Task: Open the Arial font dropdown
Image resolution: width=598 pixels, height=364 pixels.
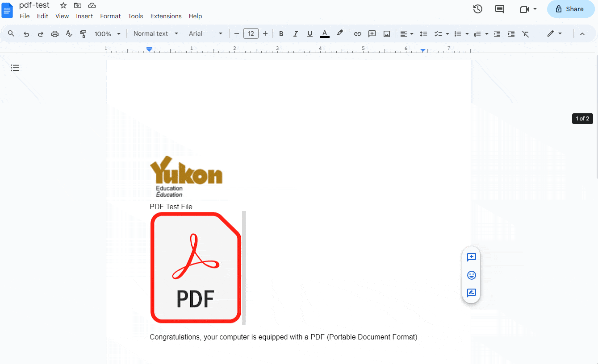Action: pos(205,33)
